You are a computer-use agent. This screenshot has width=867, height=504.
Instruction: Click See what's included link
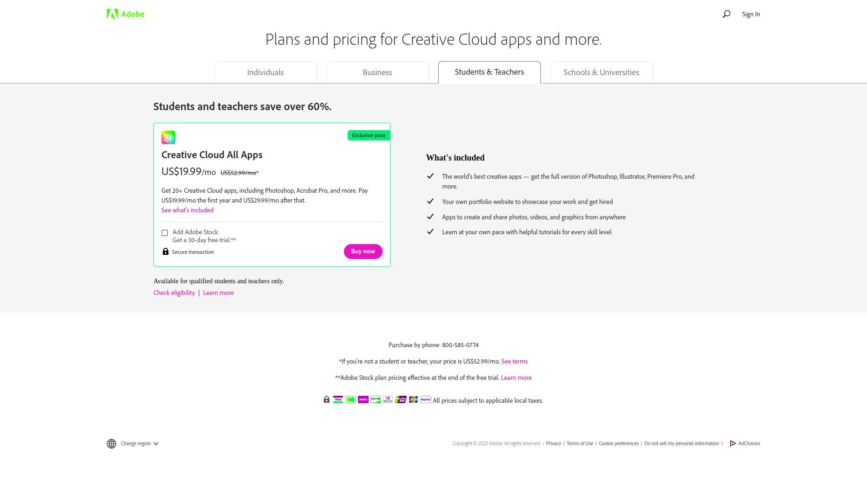pyautogui.click(x=188, y=210)
